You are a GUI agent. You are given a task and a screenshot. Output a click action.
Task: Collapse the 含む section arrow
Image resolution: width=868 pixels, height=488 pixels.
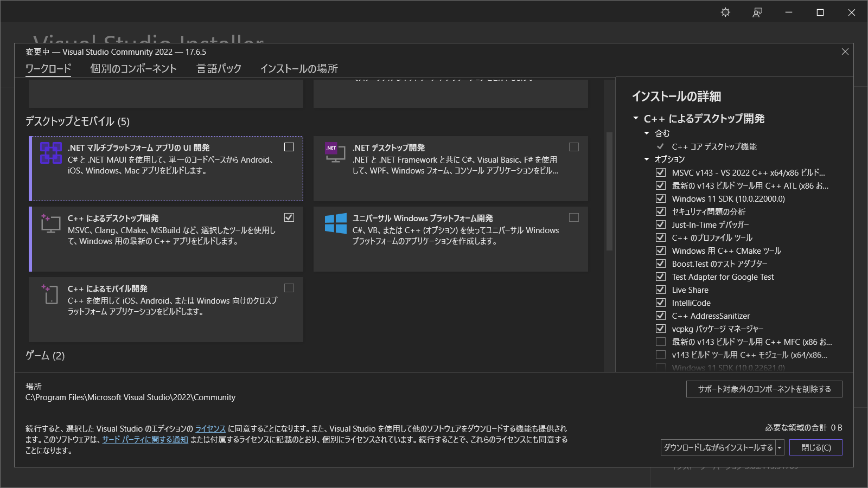[647, 133]
